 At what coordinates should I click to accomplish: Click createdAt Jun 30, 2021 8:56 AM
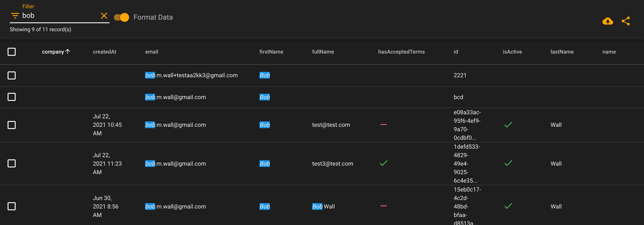point(105,206)
